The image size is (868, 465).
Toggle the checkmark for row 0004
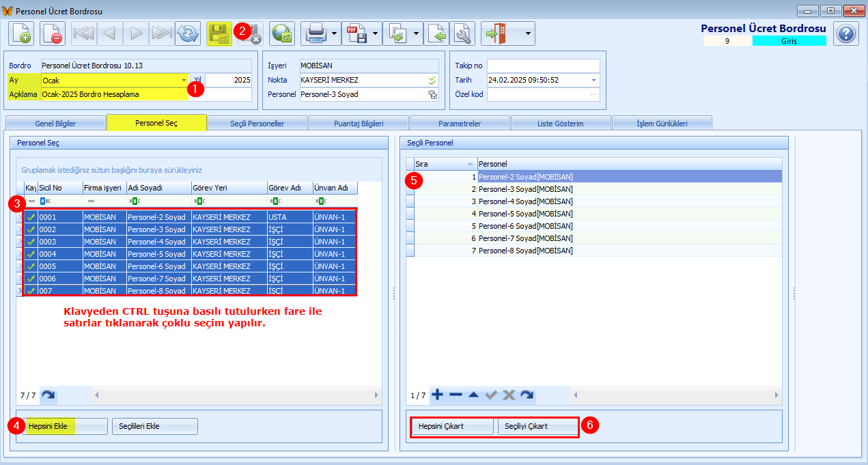coord(31,254)
